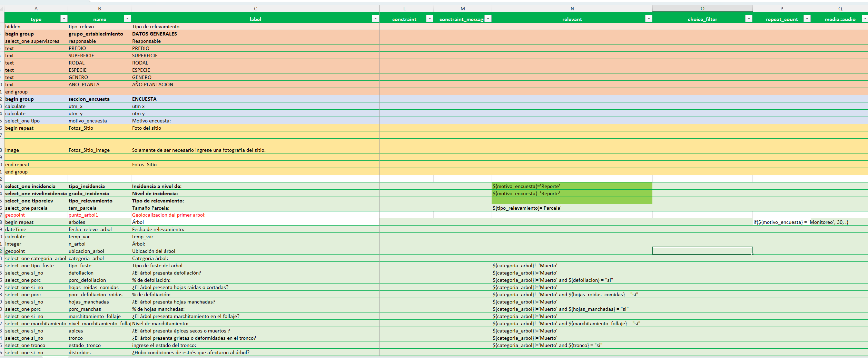Select the 'ingrese el estado del tronco:' cell
Image resolution: width=868 pixels, height=358 pixels.
click(x=255, y=345)
